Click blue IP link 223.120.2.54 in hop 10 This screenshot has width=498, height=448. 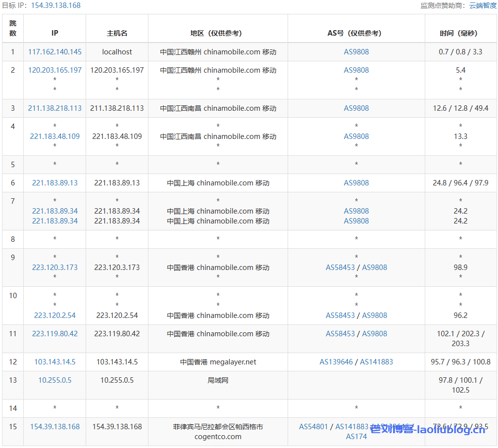55,315
